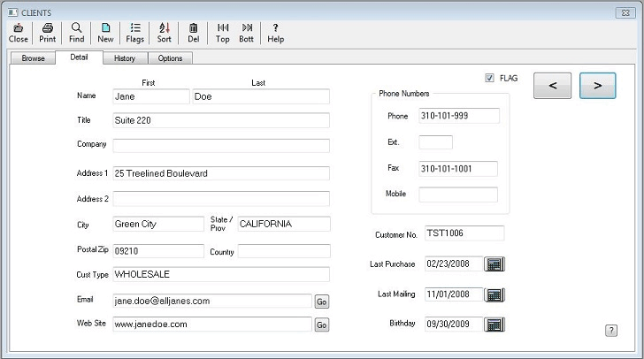644x359 pixels.
Task: Print the current client record
Action: [47, 33]
